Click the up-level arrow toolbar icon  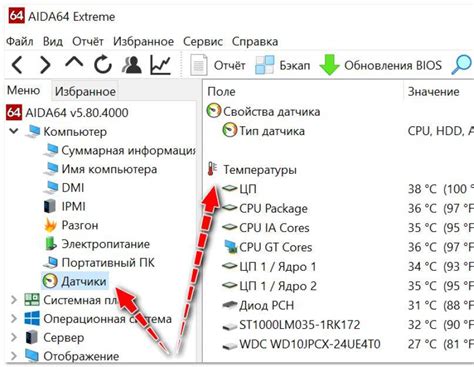coord(74,63)
